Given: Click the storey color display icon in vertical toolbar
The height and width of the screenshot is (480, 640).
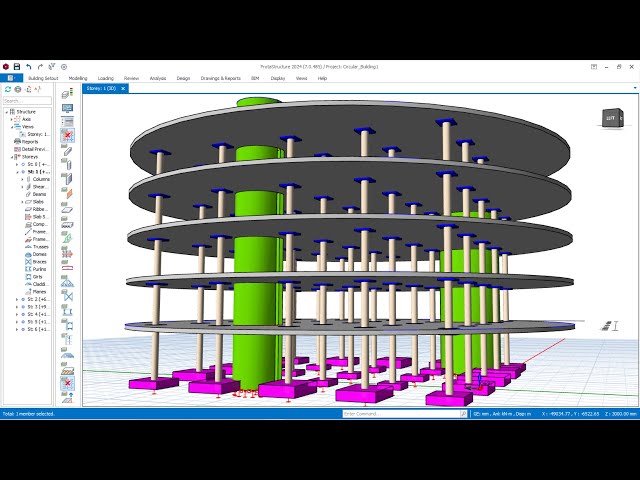Looking at the screenshot, I should click(x=67, y=93).
